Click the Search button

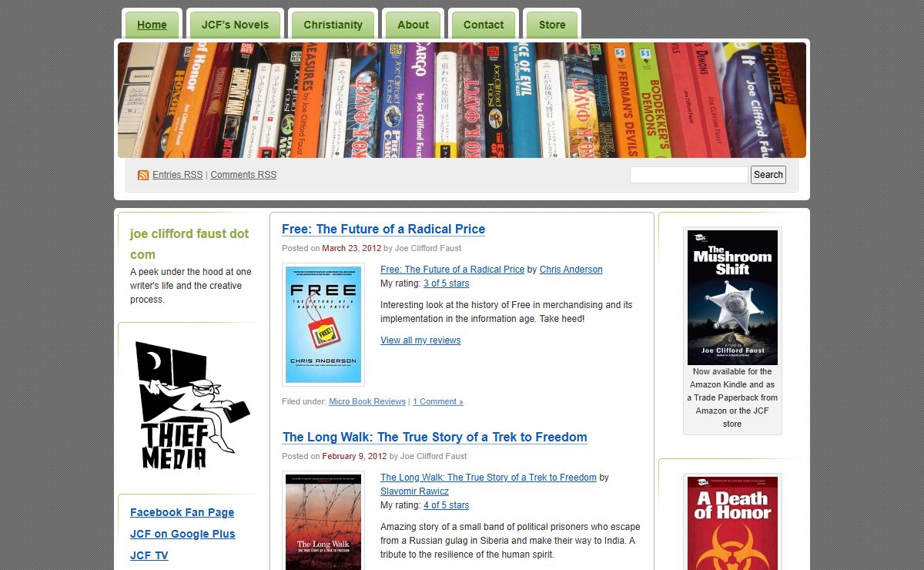pos(768,175)
